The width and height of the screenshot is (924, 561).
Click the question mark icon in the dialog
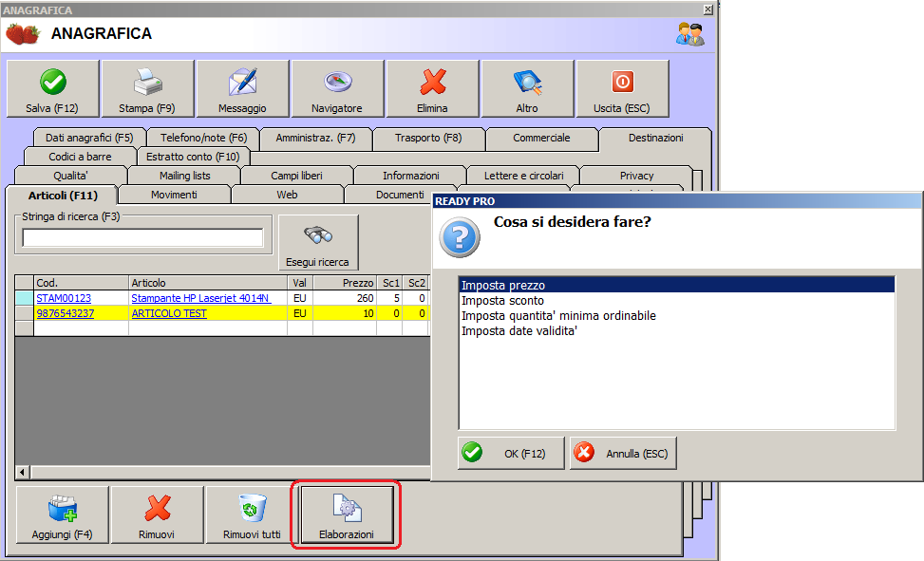click(460, 237)
